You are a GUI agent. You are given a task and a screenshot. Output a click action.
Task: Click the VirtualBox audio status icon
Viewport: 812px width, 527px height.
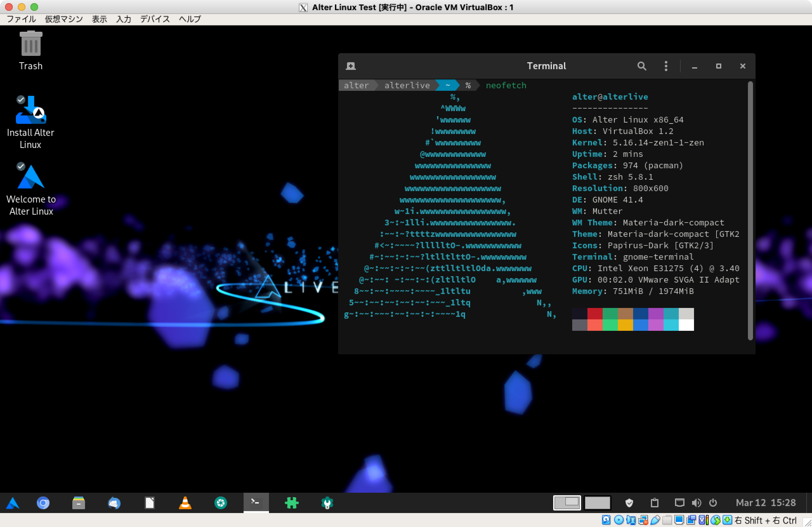click(631, 520)
